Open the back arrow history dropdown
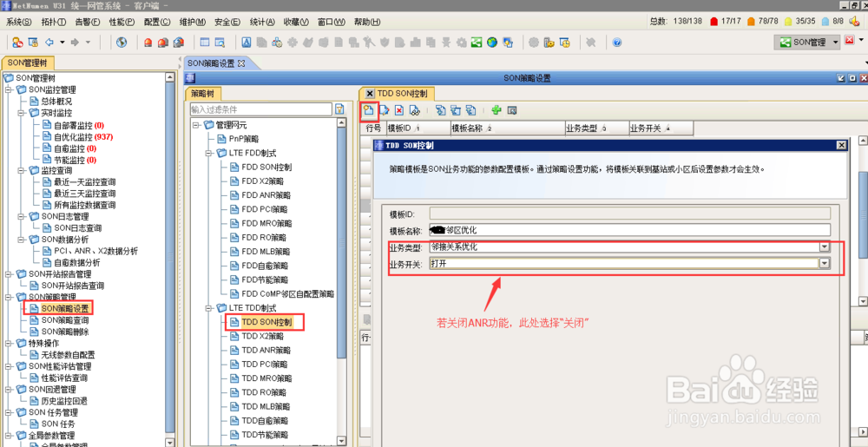Screen dimensions: 868x447 [x=62, y=42]
